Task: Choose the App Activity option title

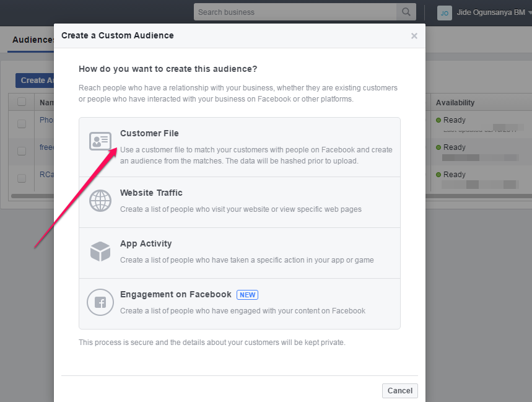Action: click(x=146, y=243)
